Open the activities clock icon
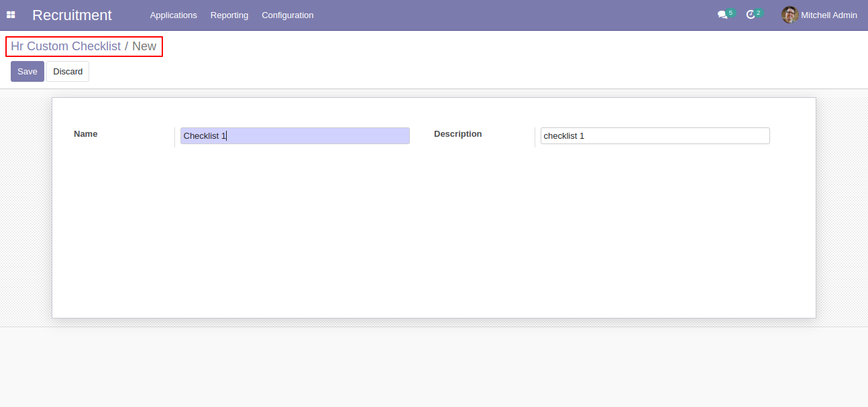 point(751,15)
